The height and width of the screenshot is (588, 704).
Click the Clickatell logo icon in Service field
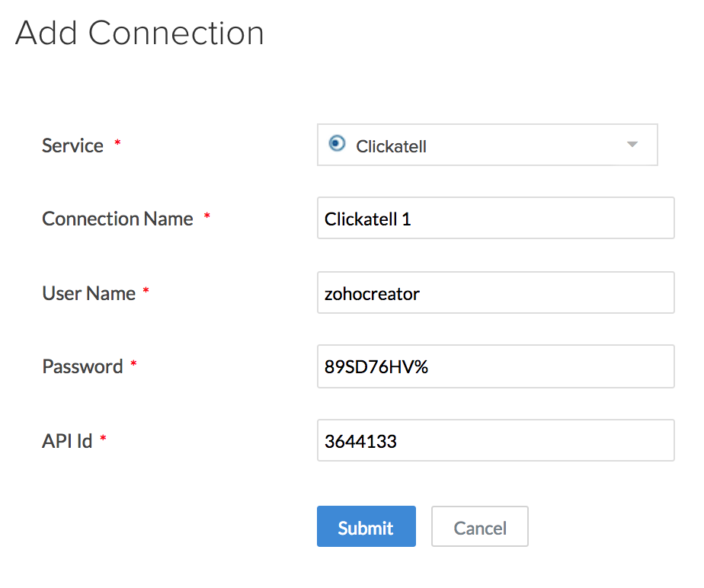click(337, 143)
